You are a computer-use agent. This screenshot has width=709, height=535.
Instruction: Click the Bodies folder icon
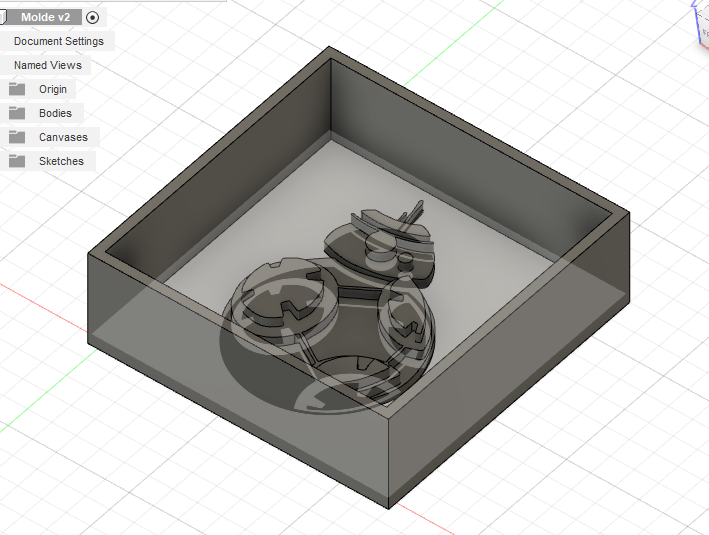(x=17, y=113)
